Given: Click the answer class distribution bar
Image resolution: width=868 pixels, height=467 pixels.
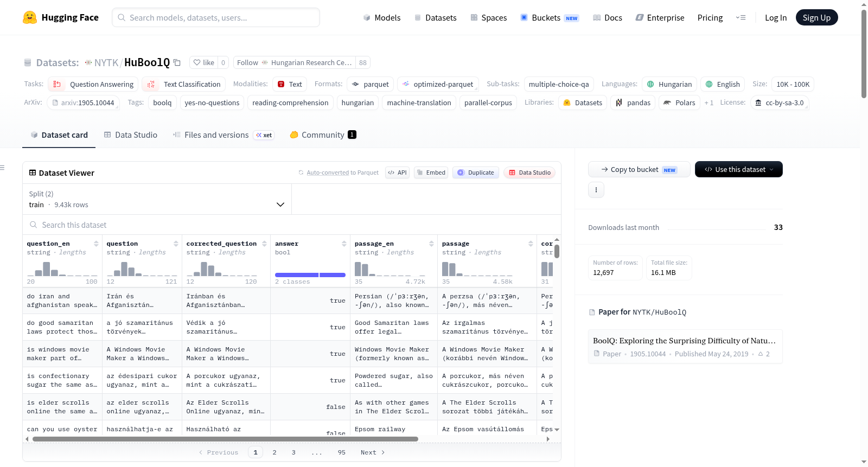Looking at the screenshot, I should [310, 275].
